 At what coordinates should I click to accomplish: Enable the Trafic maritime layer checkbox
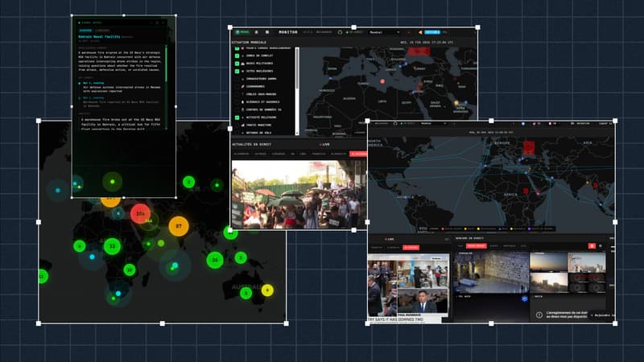coord(237,125)
